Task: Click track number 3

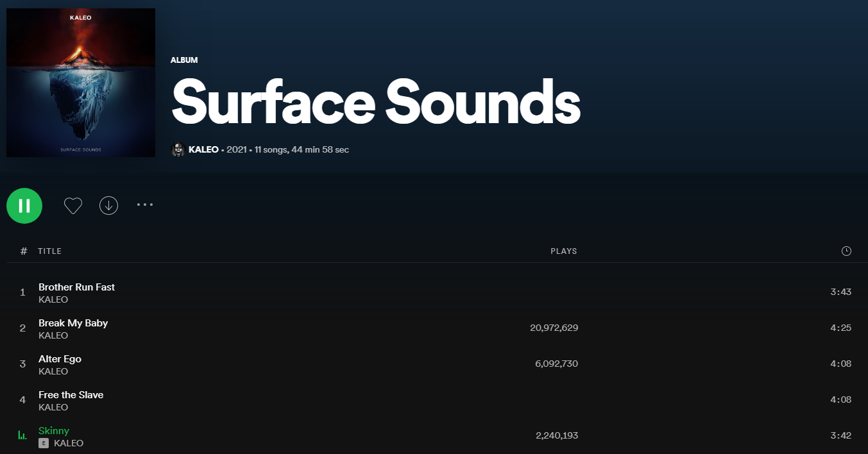Action: pyautogui.click(x=22, y=364)
